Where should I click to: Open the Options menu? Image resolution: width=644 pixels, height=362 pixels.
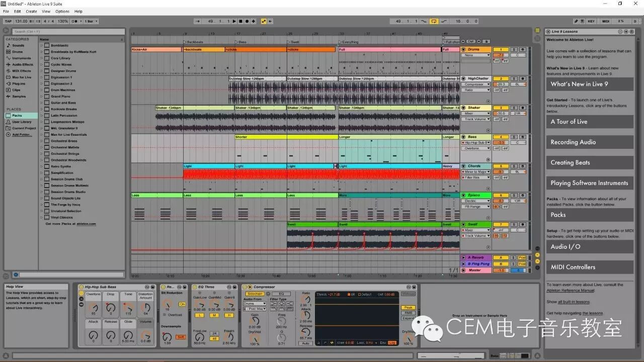click(x=62, y=11)
